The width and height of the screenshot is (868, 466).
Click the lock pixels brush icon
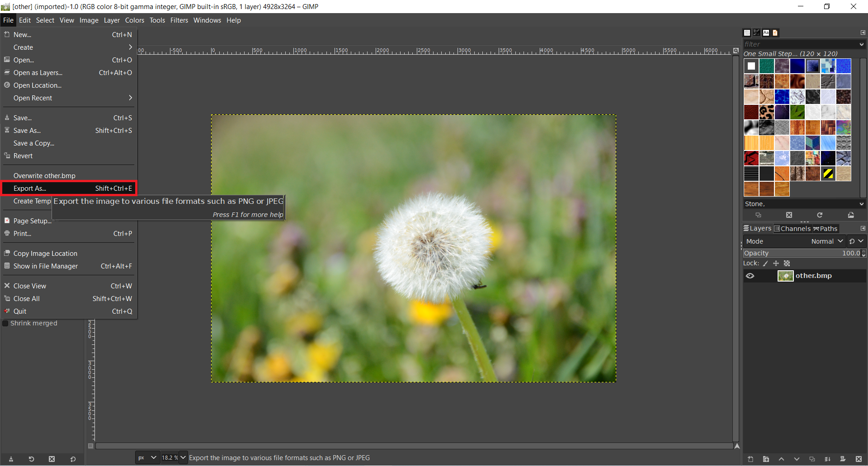click(x=765, y=264)
